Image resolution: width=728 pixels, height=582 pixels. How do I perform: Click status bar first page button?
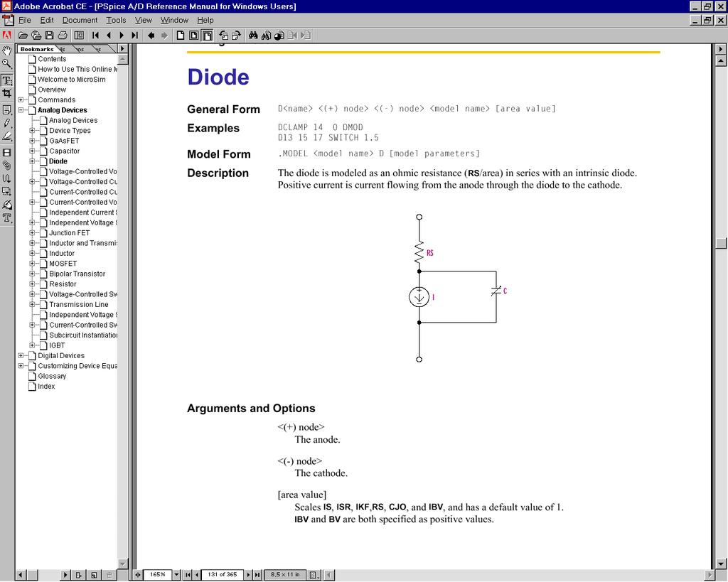point(188,575)
